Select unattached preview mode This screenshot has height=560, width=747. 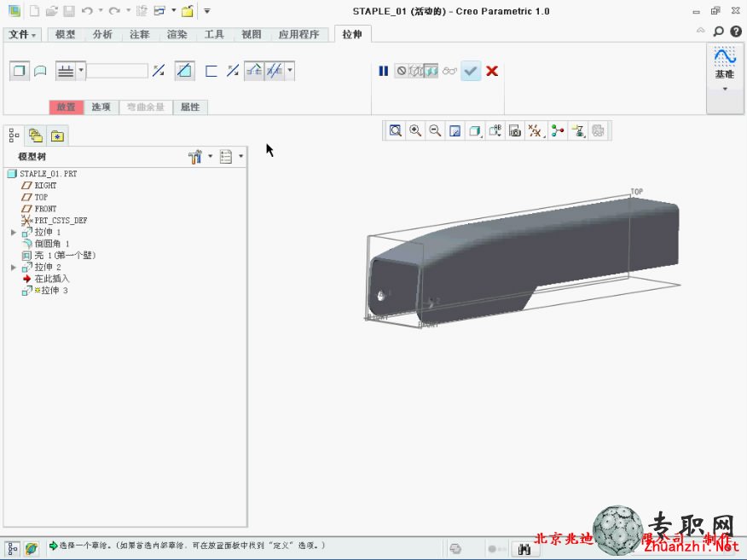(416, 71)
